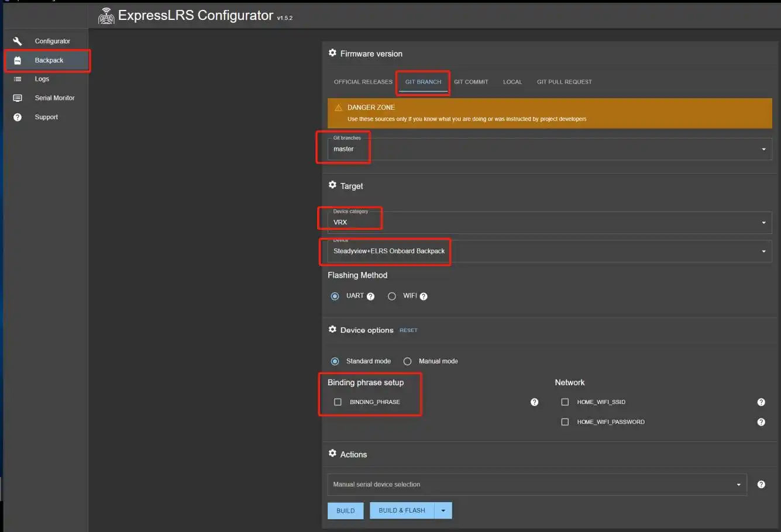Click the Serial Monitor icon
781x532 pixels.
click(18, 98)
